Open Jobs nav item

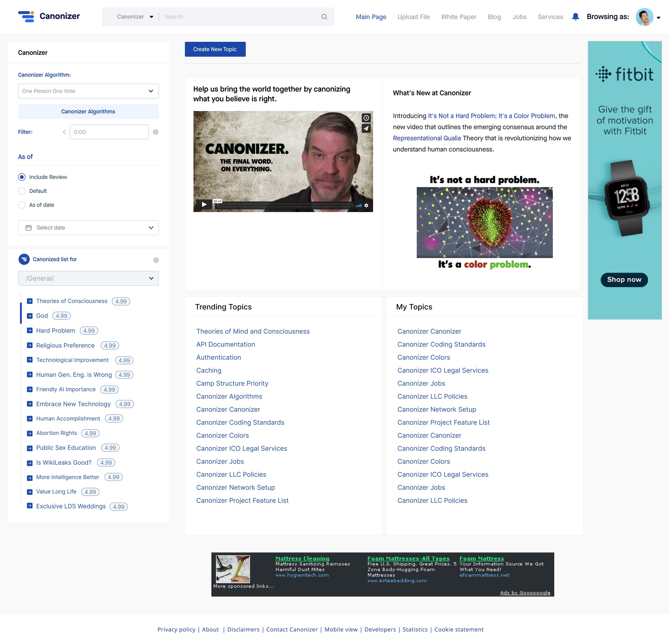click(519, 17)
